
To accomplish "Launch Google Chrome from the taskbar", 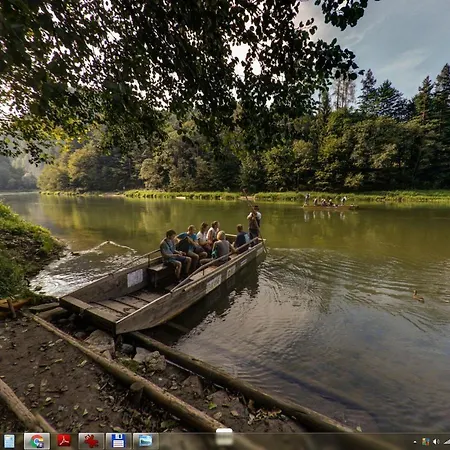I will pyautogui.click(x=37, y=441).
